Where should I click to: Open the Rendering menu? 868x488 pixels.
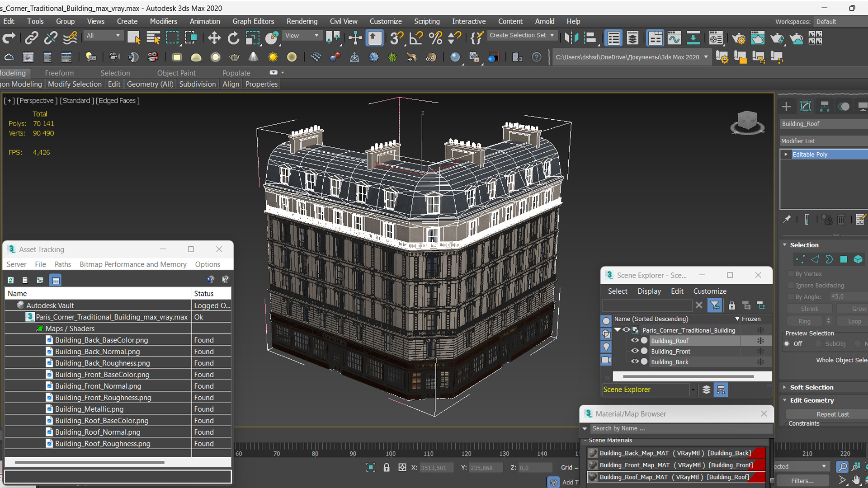pyautogui.click(x=302, y=21)
